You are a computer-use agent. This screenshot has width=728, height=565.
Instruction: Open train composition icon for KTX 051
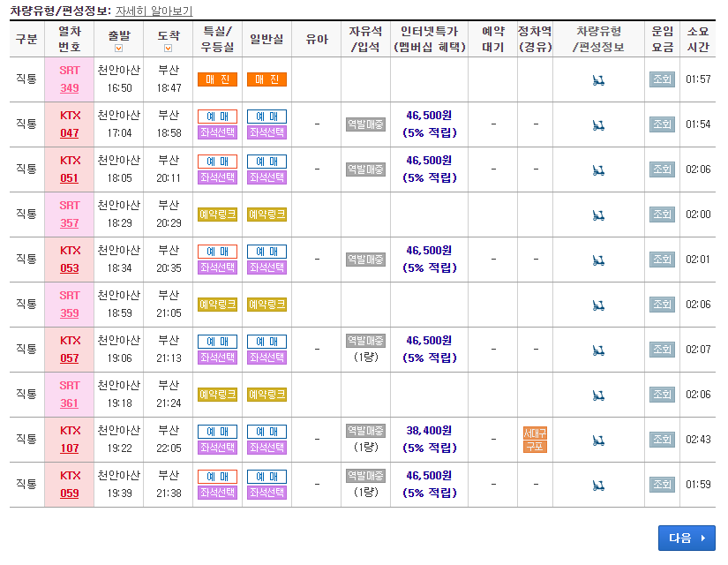[598, 170]
